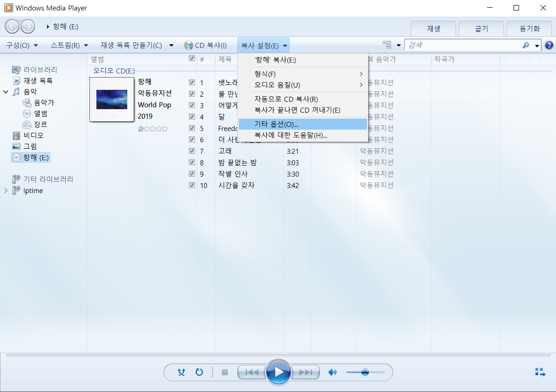The image size is (556, 392).
Task: Open 복사에 대한 도움말(H)...
Action: tap(303, 136)
